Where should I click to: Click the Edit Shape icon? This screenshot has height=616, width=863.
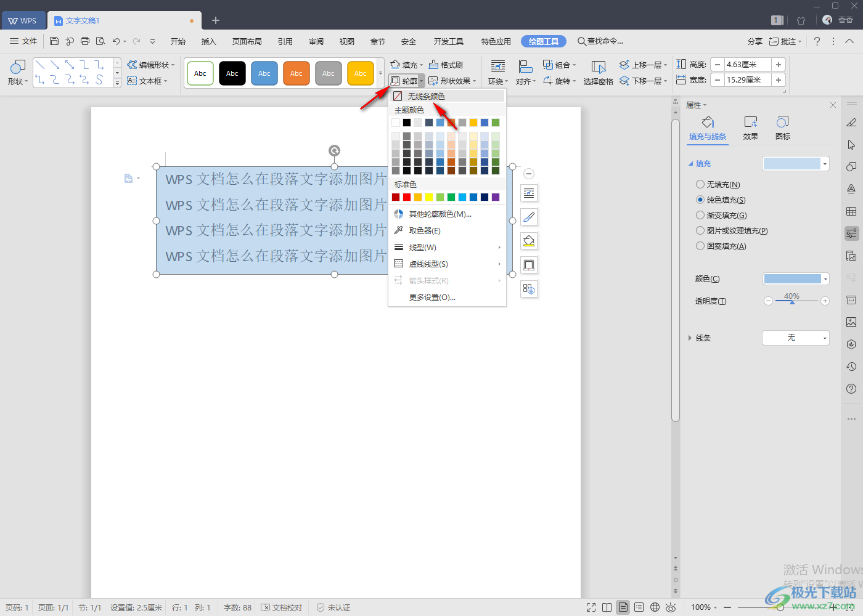pyautogui.click(x=132, y=65)
